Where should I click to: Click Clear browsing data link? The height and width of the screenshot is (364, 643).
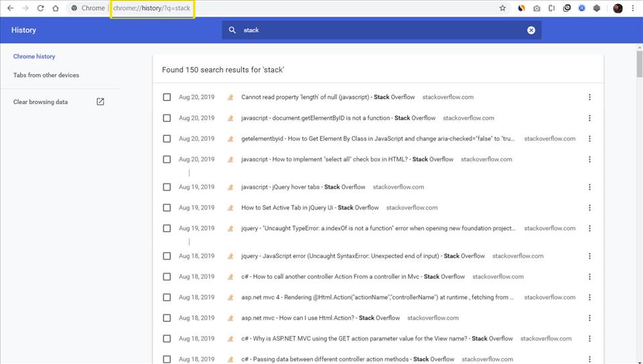point(41,102)
